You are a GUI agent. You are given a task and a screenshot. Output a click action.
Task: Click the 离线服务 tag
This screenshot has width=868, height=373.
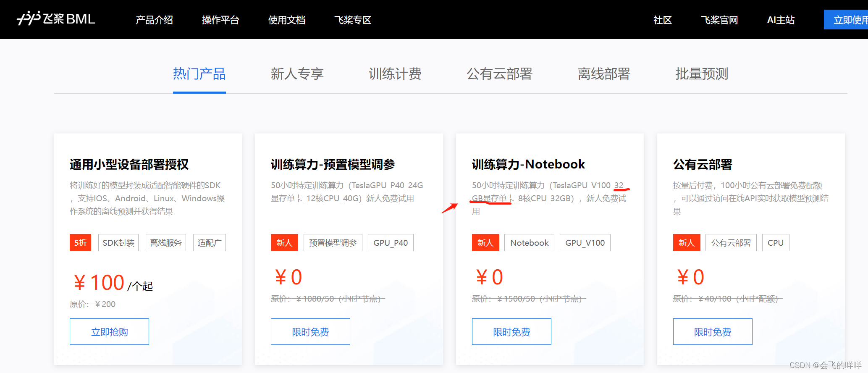(x=166, y=243)
